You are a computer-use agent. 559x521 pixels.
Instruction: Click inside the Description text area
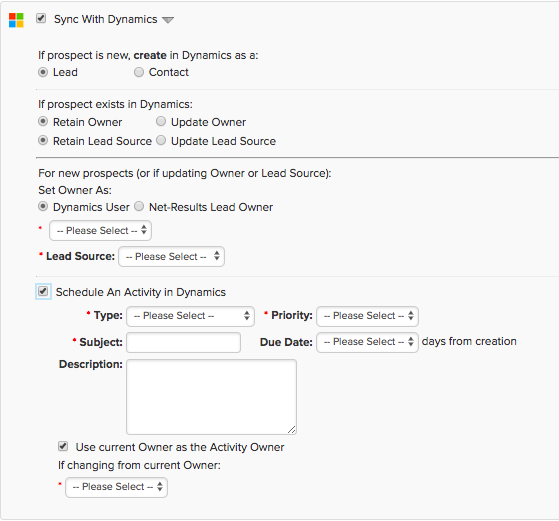click(x=211, y=397)
